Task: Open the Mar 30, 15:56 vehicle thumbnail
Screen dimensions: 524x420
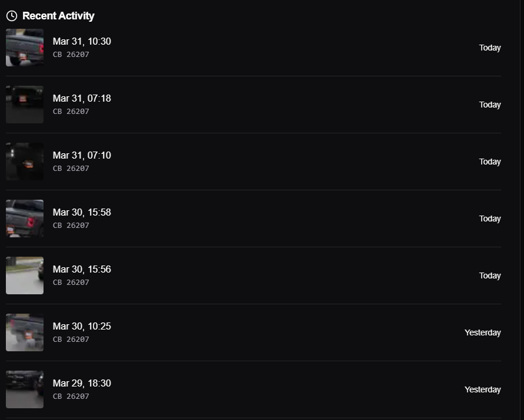Action: point(25,275)
